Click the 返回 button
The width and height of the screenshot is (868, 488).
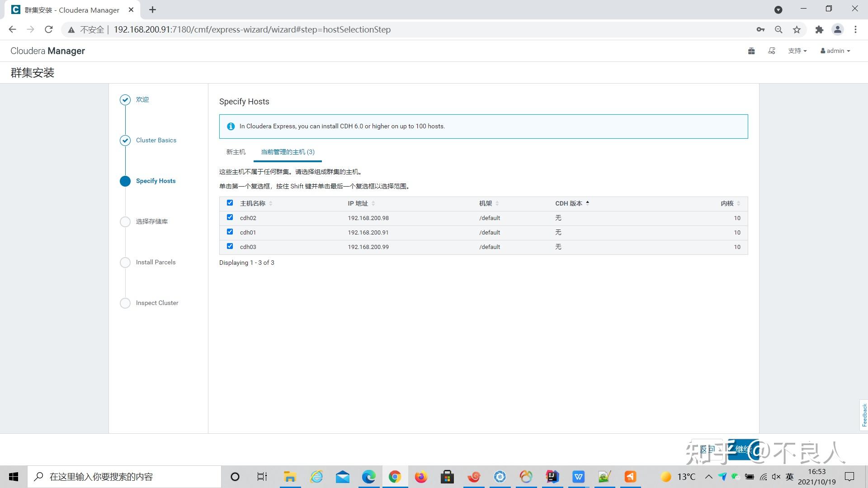708,450
